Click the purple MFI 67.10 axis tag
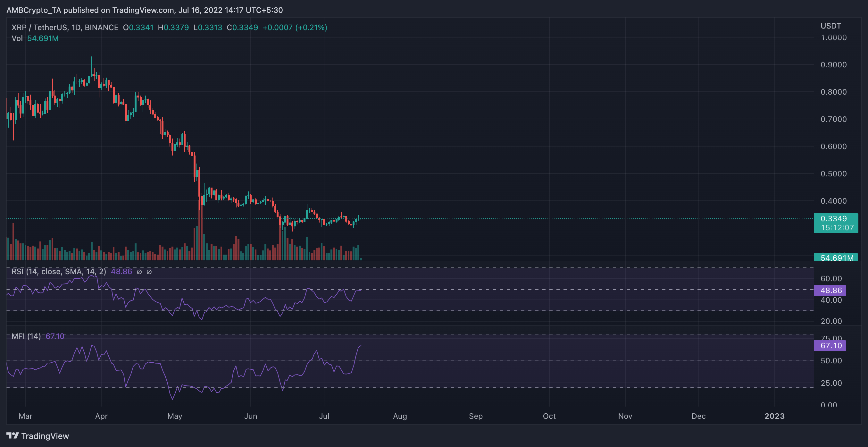The width and height of the screenshot is (868, 447). click(x=830, y=346)
